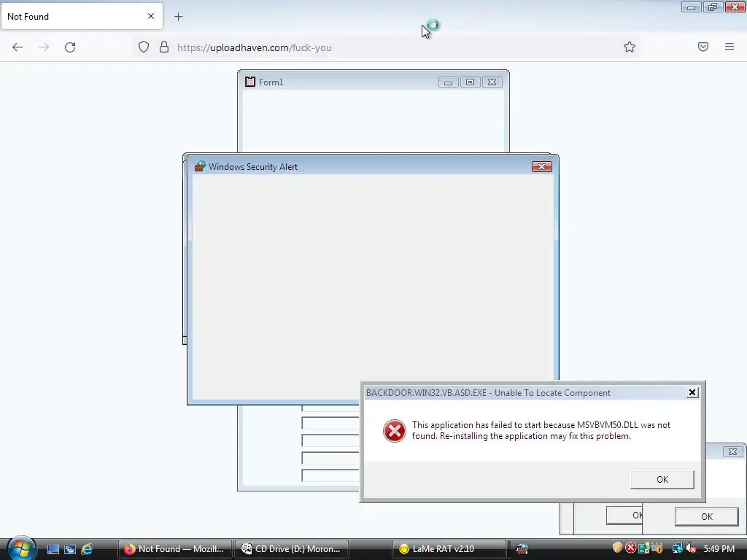Open the Windows Start orb
Screen dimensions: 747x560
pyautogui.click(x=20, y=548)
